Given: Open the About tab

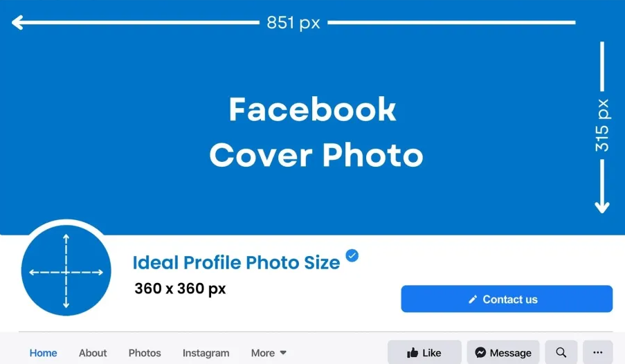Looking at the screenshot, I should 93,353.
